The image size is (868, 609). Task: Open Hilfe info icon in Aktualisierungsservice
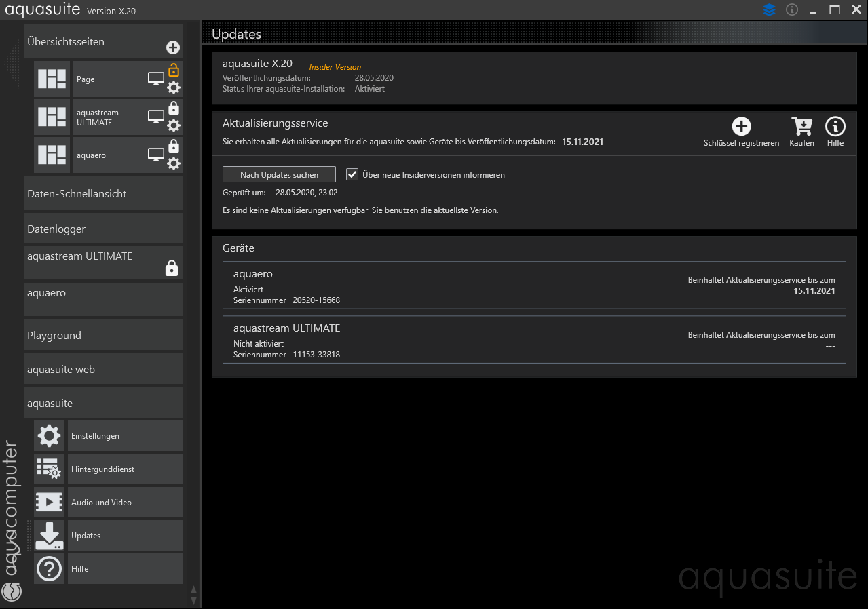tap(835, 127)
